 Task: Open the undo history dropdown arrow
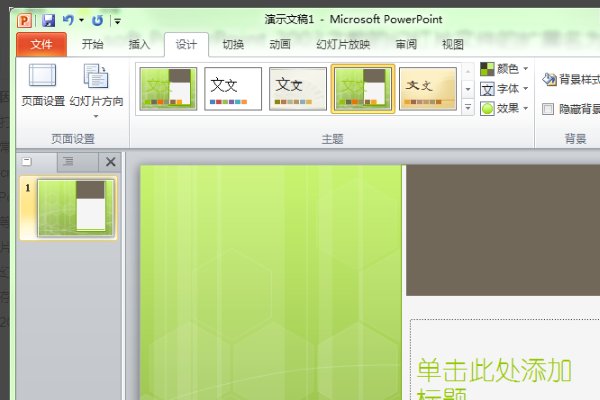pos(82,20)
